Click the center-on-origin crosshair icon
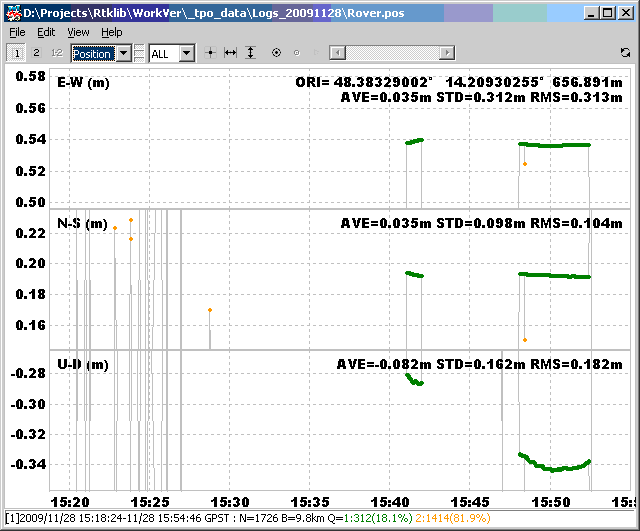 [x=210, y=52]
